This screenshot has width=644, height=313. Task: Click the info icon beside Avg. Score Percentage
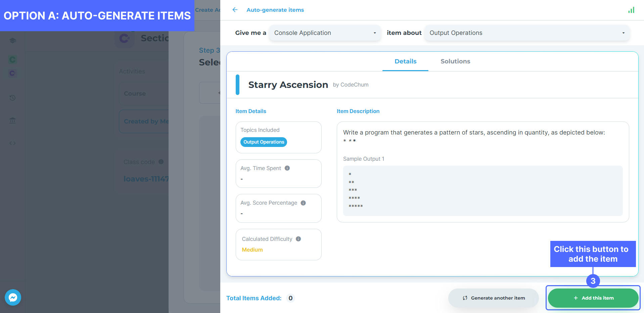tap(303, 203)
